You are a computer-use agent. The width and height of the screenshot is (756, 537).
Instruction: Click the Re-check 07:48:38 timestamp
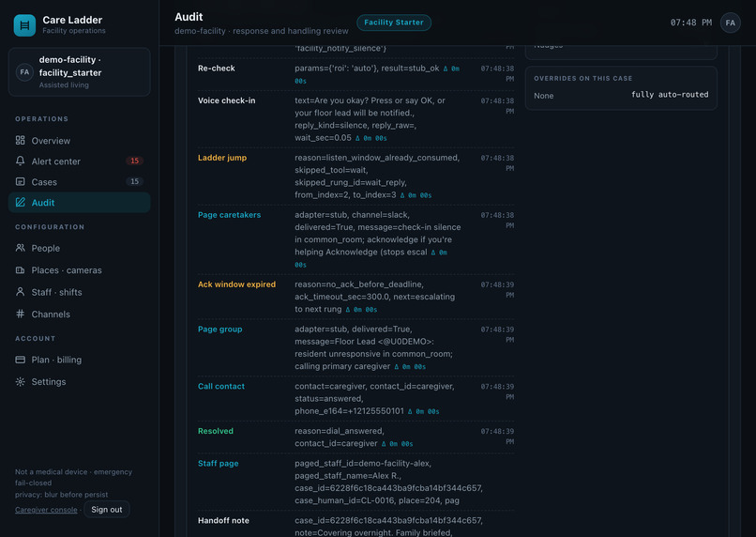(497, 73)
